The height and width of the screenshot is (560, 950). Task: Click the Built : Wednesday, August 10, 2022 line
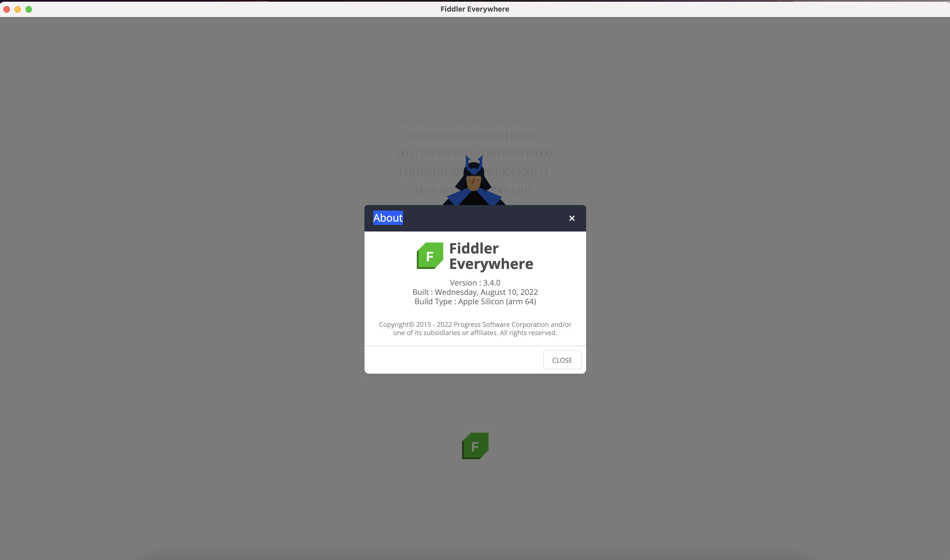click(x=475, y=292)
